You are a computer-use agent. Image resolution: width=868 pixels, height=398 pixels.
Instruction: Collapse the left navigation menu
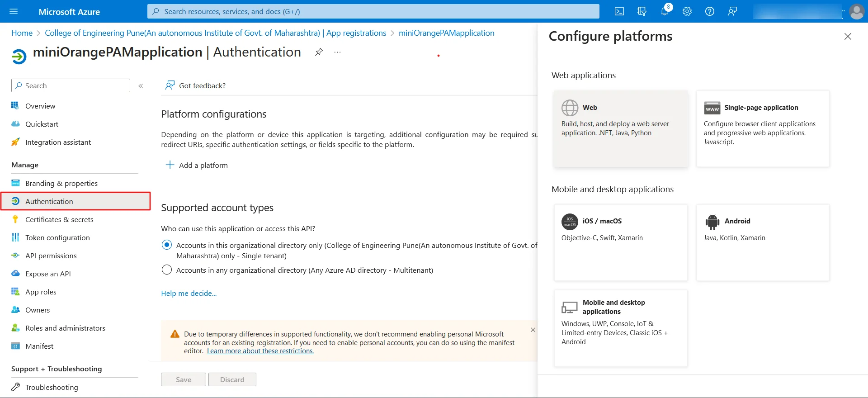coord(141,85)
